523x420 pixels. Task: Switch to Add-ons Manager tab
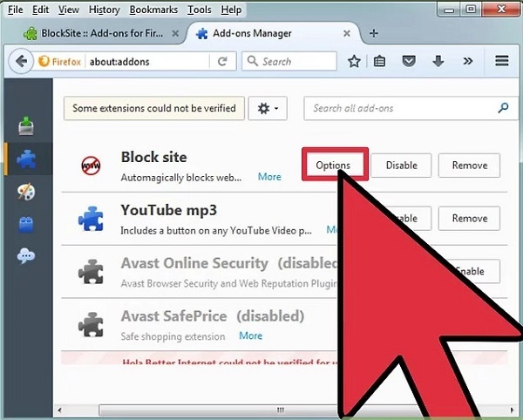[x=273, y=33]
